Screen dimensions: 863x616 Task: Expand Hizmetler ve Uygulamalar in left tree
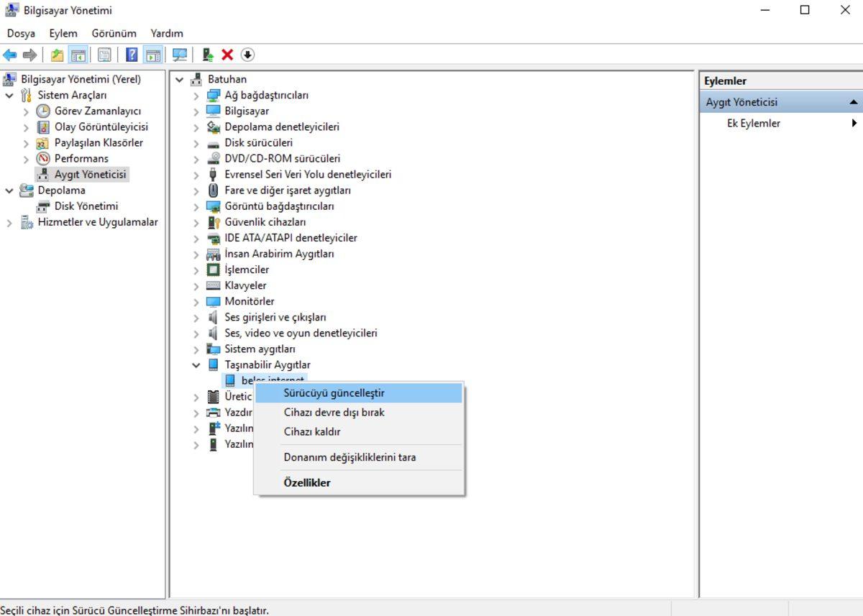point(9,223)
